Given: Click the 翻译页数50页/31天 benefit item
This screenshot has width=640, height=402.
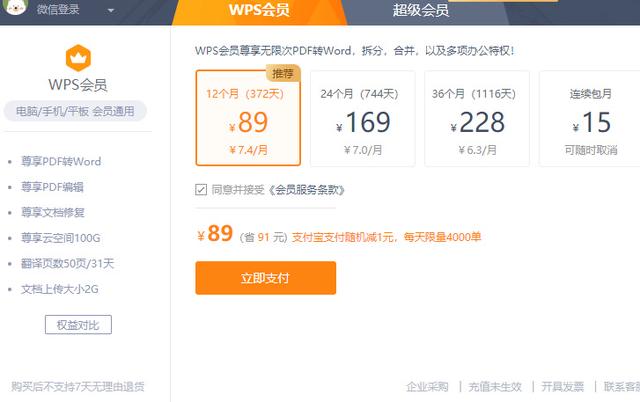Looking at the screenshot, I should coord(67,264).
